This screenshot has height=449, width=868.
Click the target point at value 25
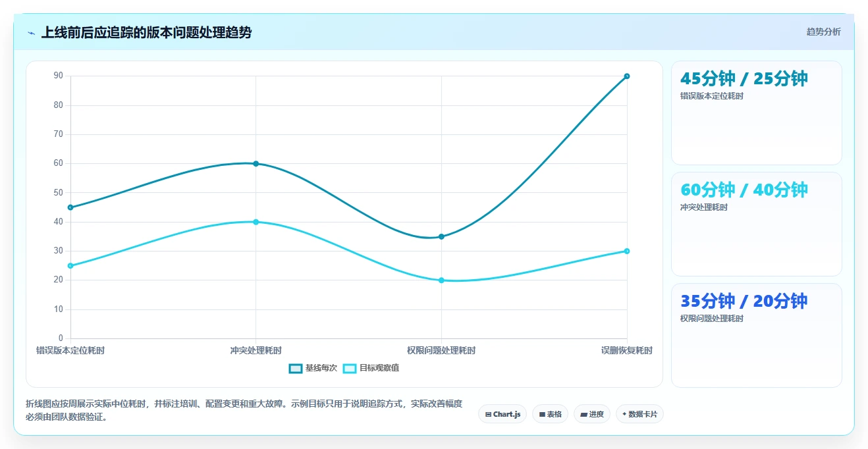(70, 265)
